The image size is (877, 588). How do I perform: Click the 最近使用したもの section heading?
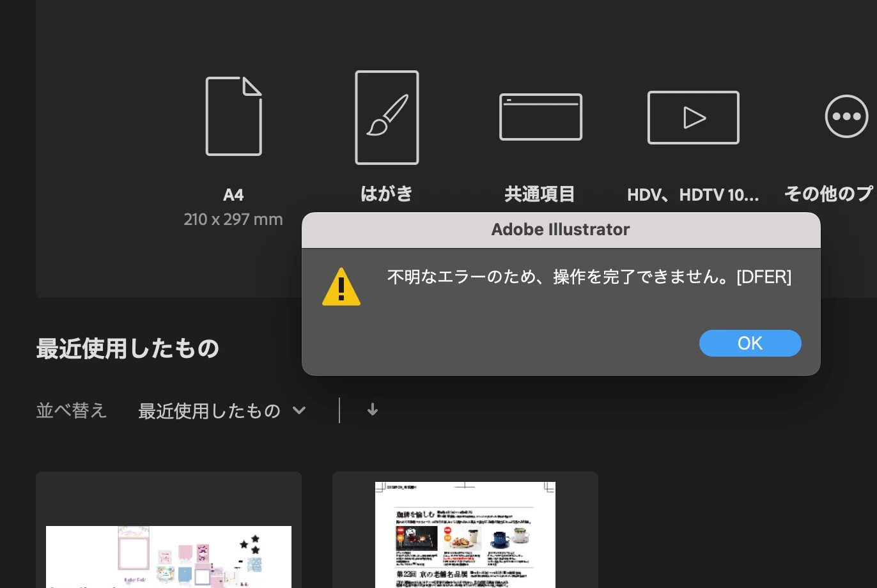click(x=128, y=349)
